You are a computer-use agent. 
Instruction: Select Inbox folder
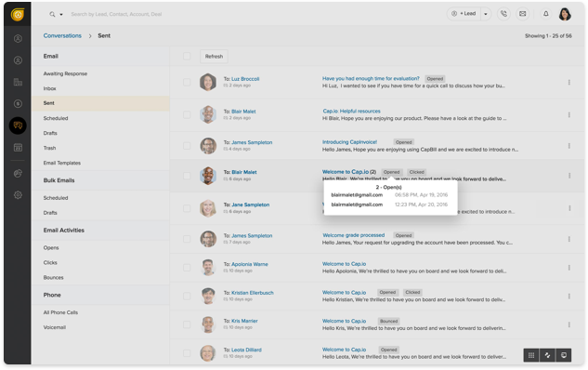49,88
